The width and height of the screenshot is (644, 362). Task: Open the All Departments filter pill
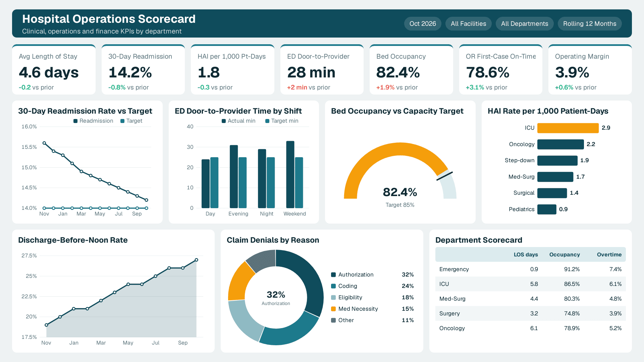point(525,24)
